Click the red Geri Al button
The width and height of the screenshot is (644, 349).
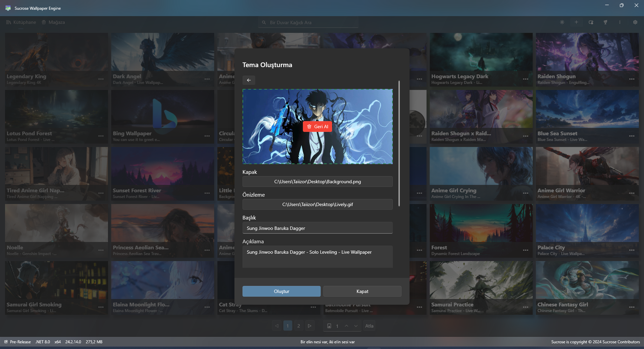point(317,127)
